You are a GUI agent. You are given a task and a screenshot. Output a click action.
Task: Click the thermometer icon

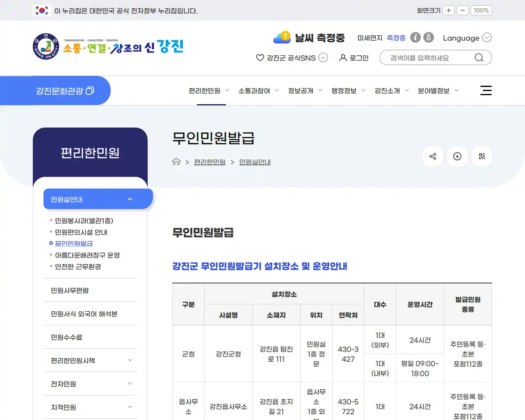tap(429, 37)
